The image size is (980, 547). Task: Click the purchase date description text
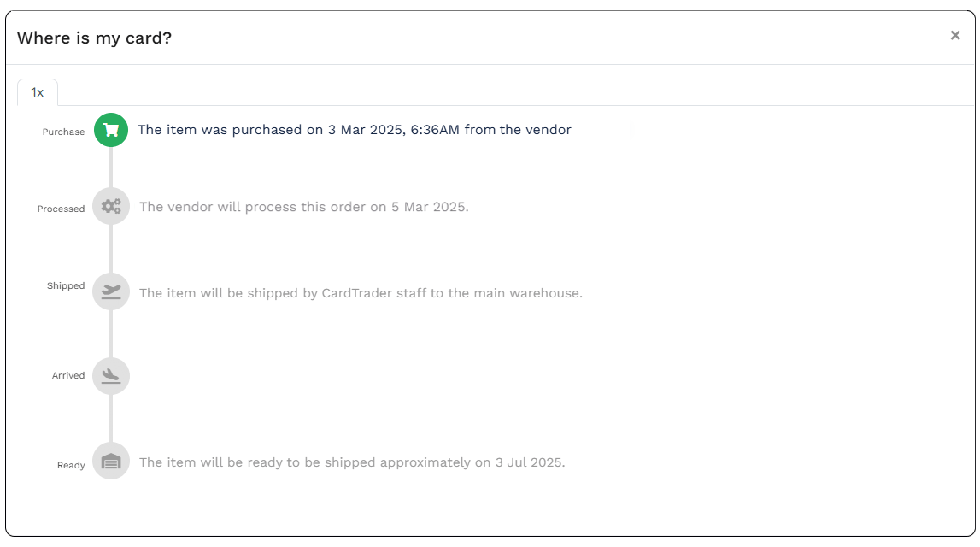tap(354, 130)
